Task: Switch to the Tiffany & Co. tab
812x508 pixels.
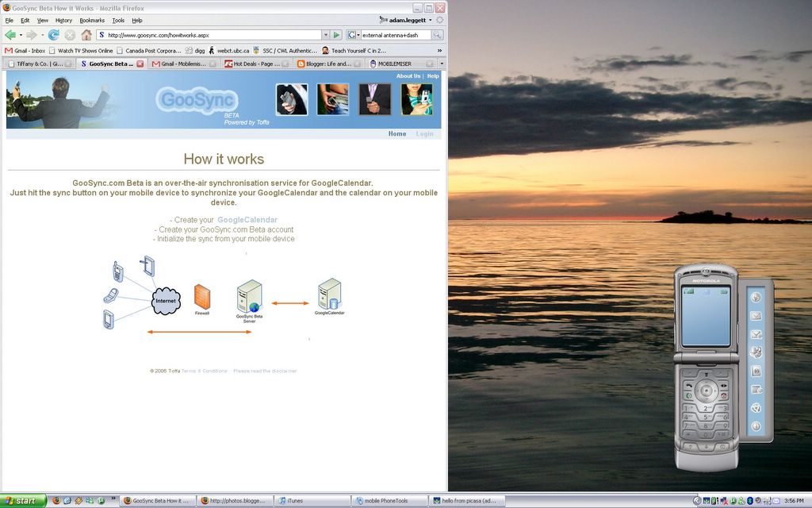Action: (40, 63)
